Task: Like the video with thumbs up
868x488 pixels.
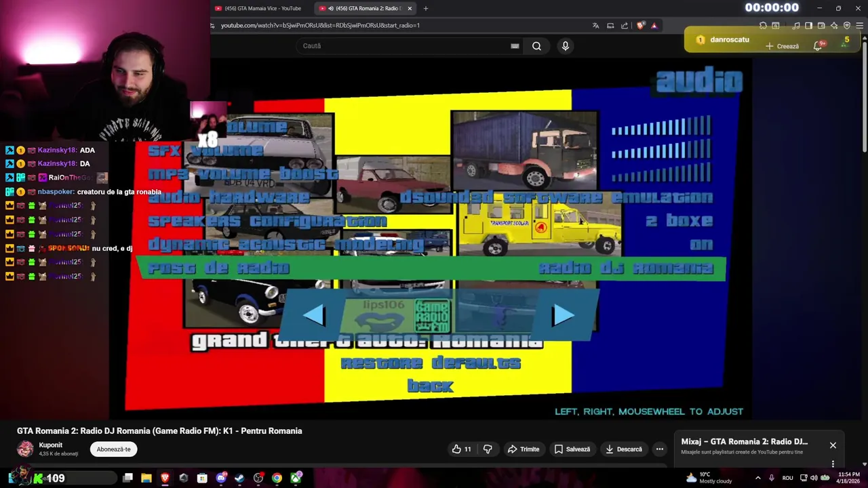Action: coord(461,449)
